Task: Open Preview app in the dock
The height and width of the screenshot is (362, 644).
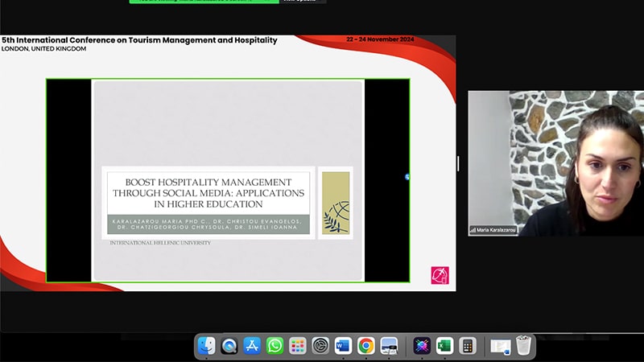Action: 389,346
